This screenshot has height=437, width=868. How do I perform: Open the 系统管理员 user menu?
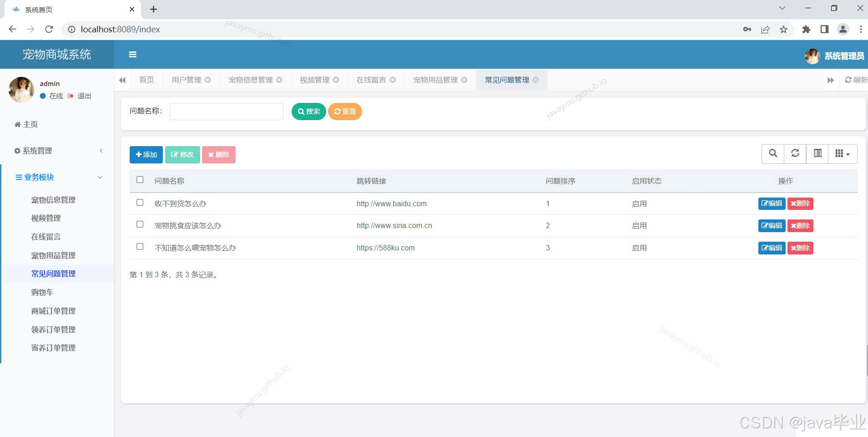tap(835, 56)
